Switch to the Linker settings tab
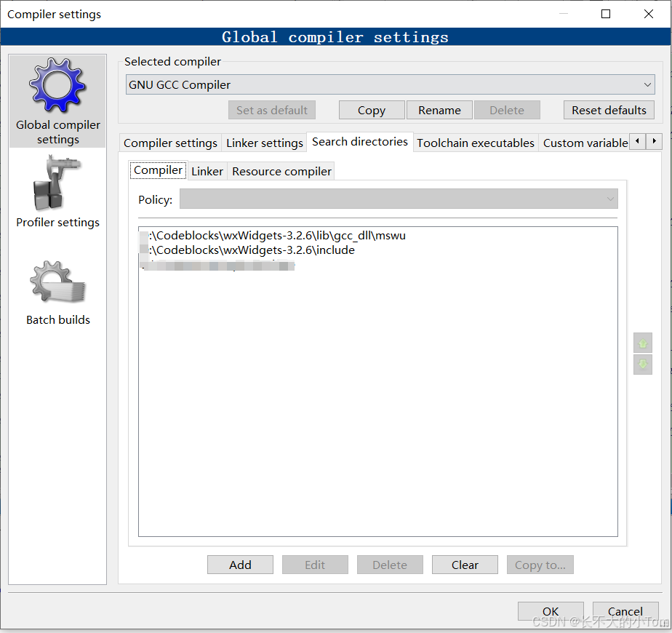Screen dimensions: 672x633 coord(264,143)
